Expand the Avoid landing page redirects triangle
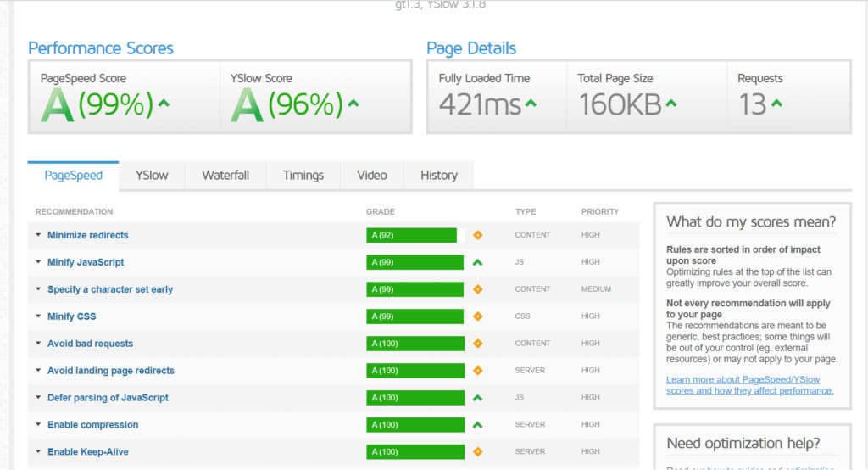868x470 pixels. pyautogui.click(x=38, y=370)
